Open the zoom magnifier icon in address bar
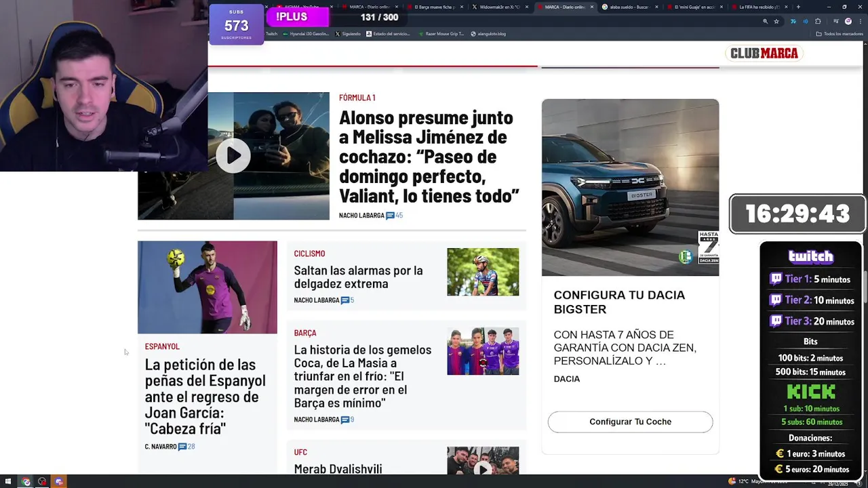 click(765, 21)
